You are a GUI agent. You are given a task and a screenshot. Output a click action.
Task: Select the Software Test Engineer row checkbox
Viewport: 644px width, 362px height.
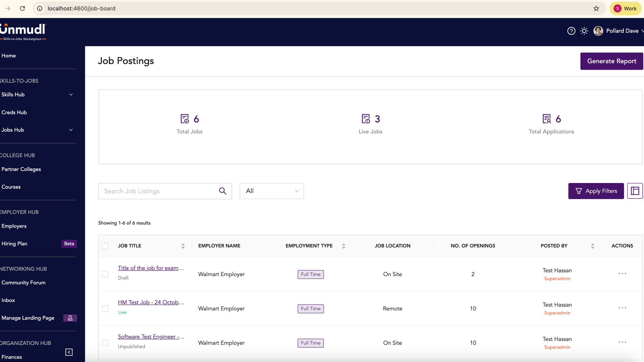point(105,343)
